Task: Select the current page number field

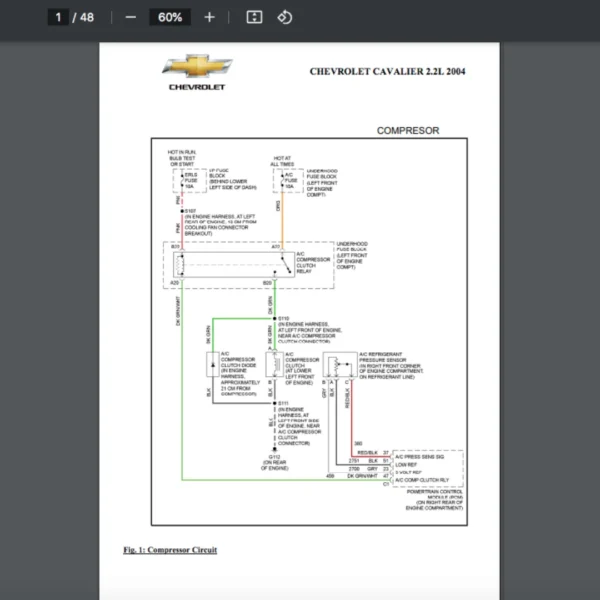Action: click(x=59, y=17)
